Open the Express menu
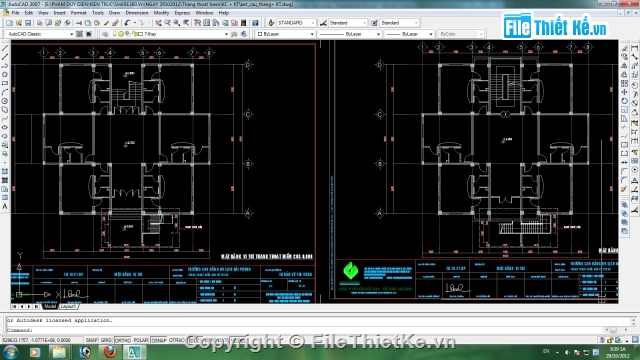The width and height of the screenshot is (640, 360). [182, 13]
